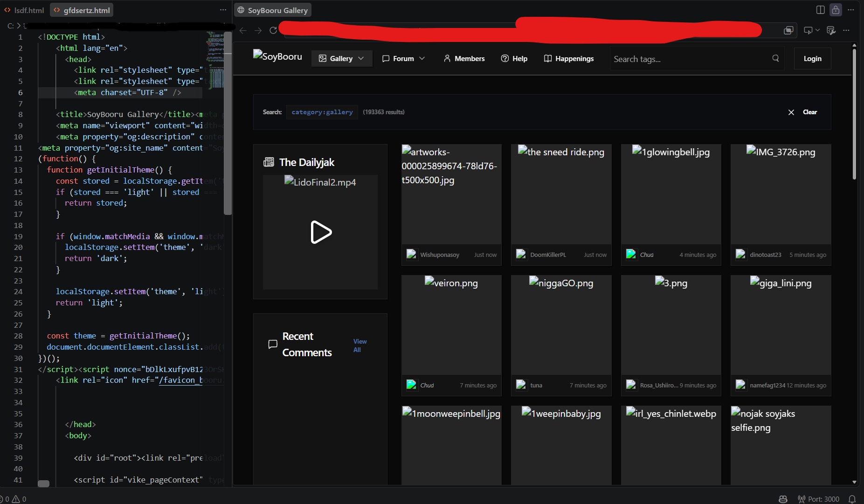Select the gfdsertz.html editor tab
Screen dimensions: 864x504
[x=82, y=10]
